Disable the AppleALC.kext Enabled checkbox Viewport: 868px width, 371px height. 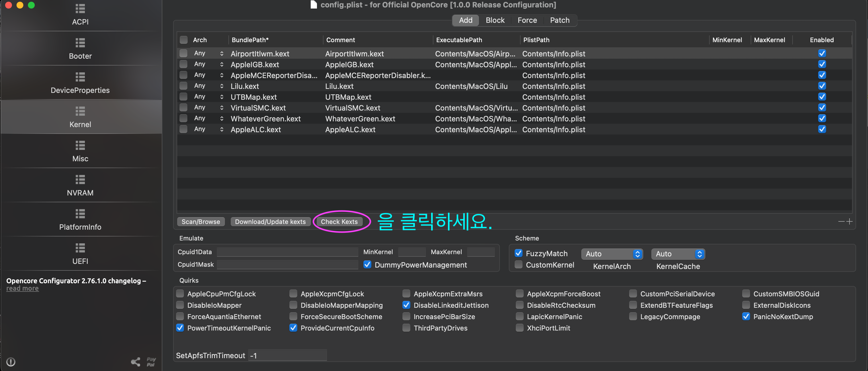(822, 129)
